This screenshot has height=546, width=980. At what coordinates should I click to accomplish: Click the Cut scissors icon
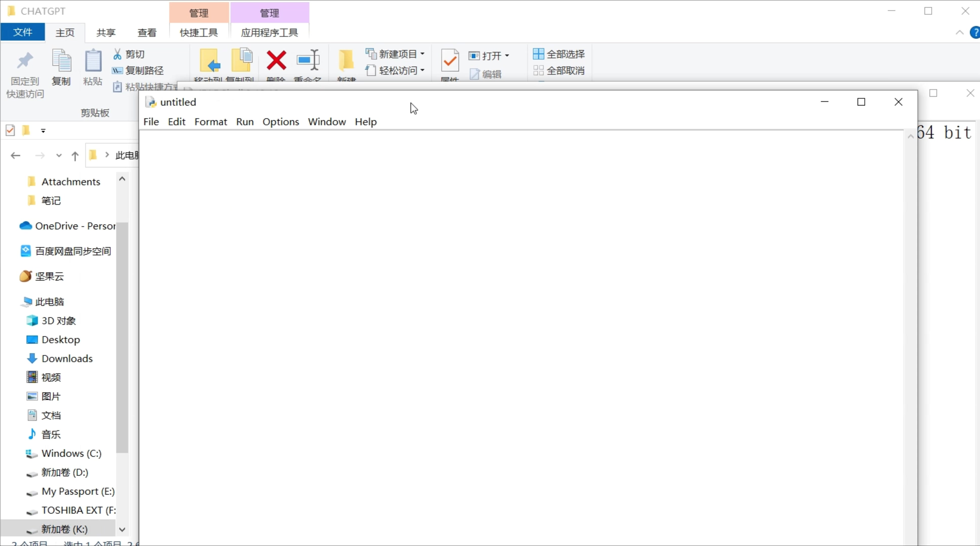click(117, 54)
